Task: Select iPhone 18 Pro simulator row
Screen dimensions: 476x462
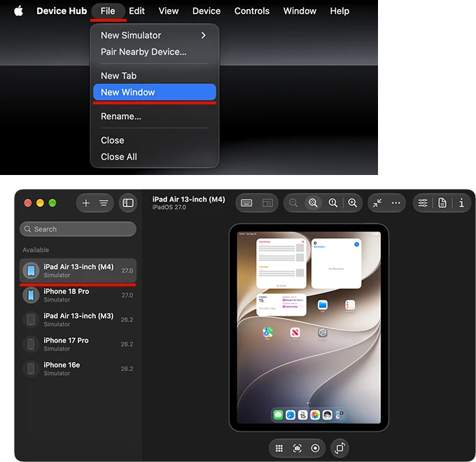Action: pos(78,295)
